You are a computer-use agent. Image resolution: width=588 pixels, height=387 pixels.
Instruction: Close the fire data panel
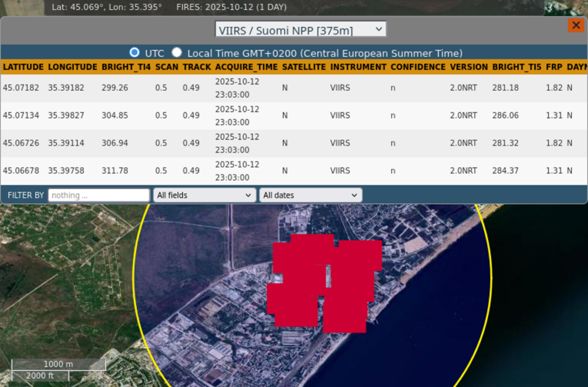coord(576,25)
